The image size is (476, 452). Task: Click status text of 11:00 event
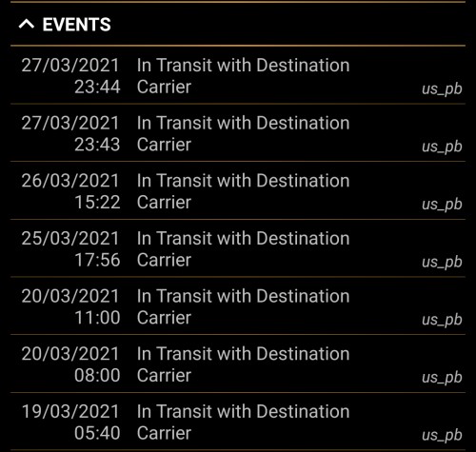[x=243, y=306]
